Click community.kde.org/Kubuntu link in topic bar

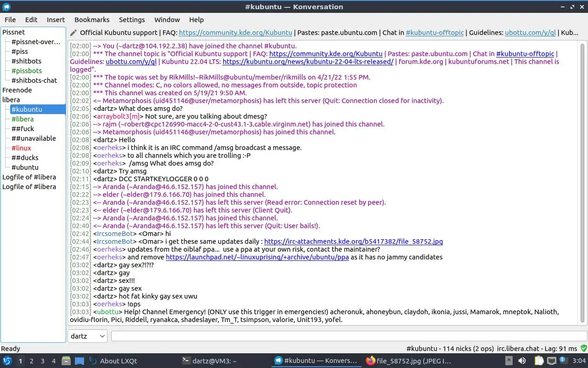[235, 33]
